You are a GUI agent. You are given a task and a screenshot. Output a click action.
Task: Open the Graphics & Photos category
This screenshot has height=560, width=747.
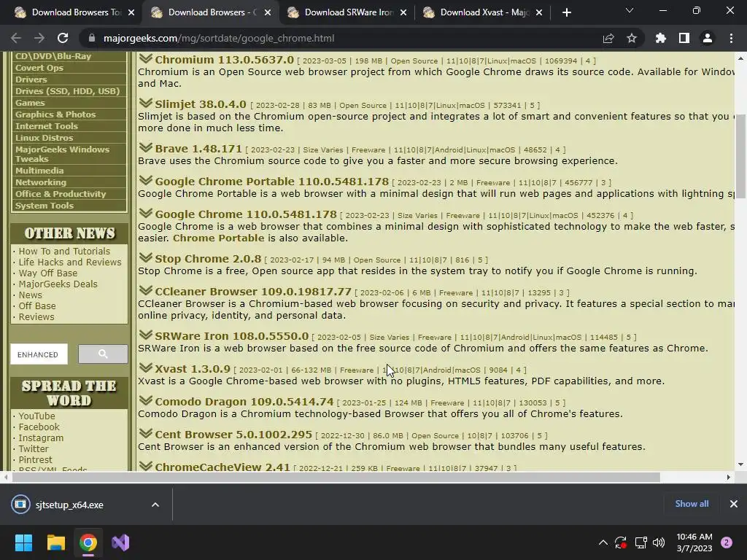[x=55, y=114]
